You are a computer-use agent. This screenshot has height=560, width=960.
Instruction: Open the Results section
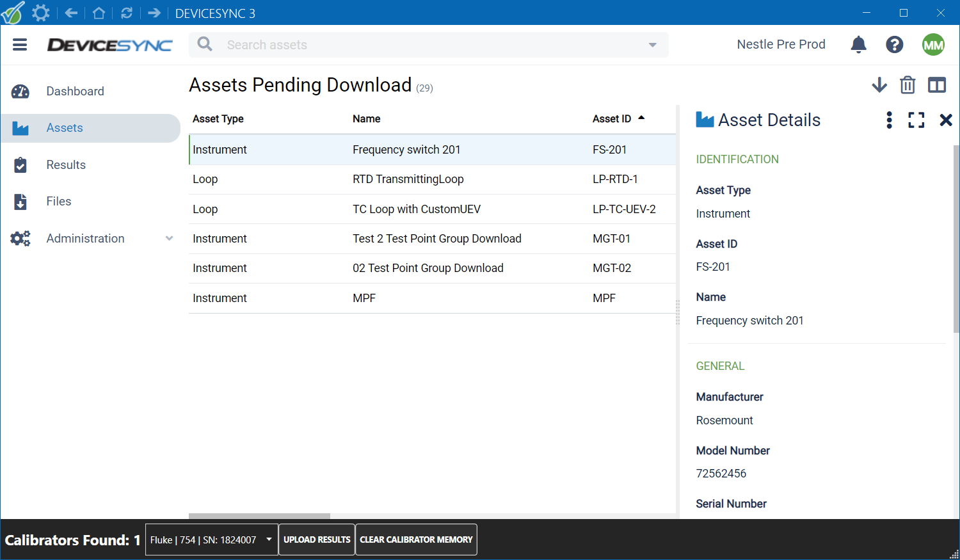[66, 165]
